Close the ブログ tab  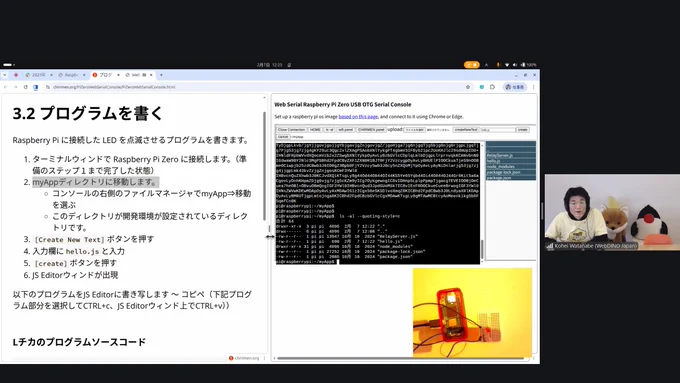click(x=118, y=75)
